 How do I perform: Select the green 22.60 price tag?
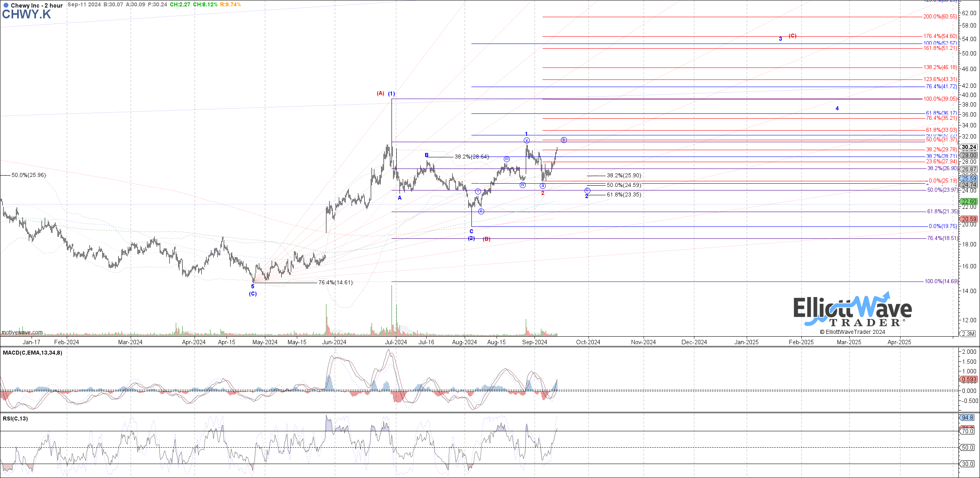tap(969, 202)
